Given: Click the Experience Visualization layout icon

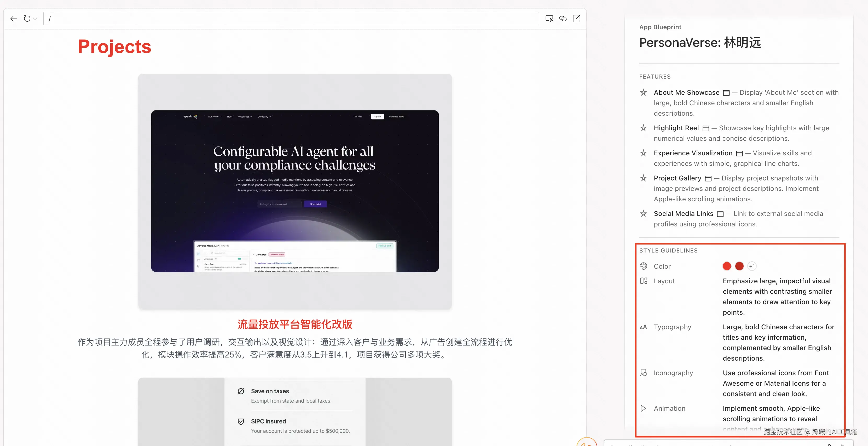Looking at the screenshot, I should point(739,154).
